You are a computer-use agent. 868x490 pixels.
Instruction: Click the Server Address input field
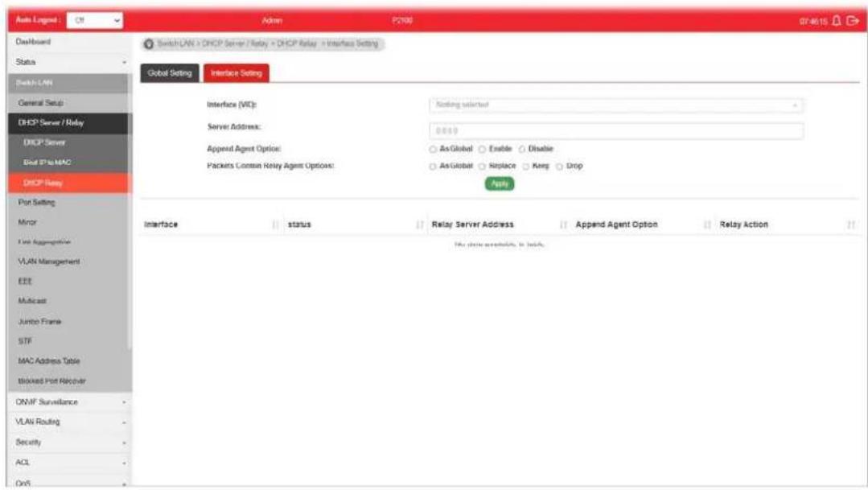(x=616, y=130)
